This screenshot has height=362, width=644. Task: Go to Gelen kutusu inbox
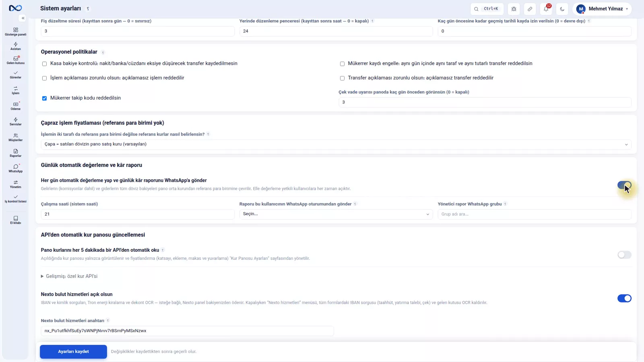click(x=15, y=60)
